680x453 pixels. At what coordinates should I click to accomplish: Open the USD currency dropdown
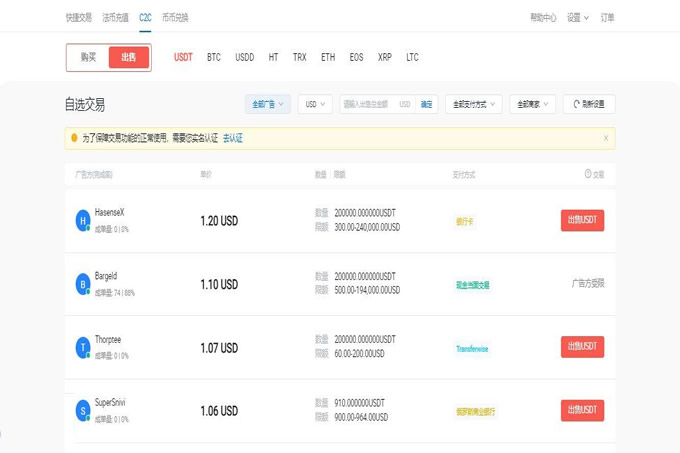315,104
